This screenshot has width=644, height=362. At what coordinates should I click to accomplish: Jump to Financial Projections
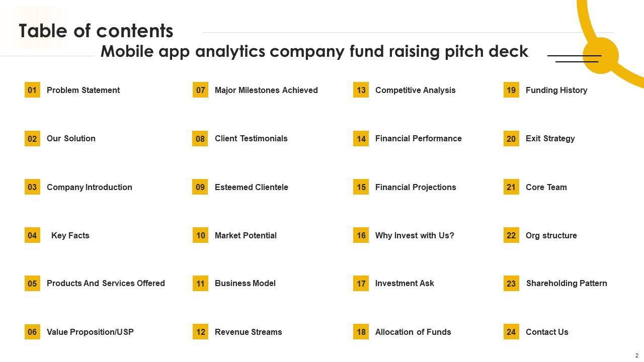[416, 187]
